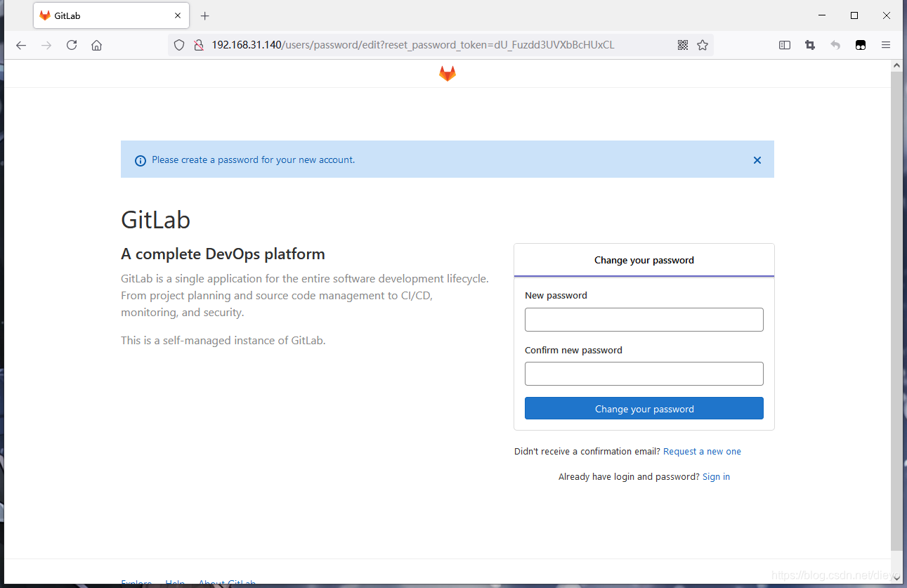The image size is (907, 588).
Task: Close the GitLab browser tab
Action: [178, 15]
